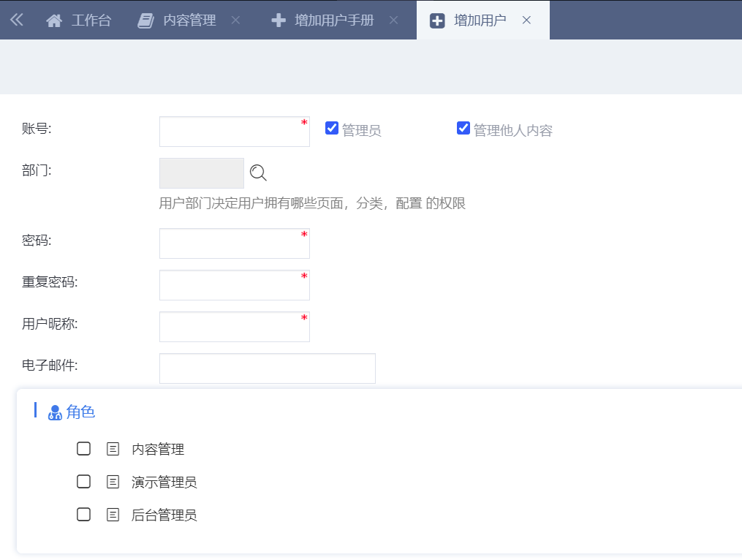Toggle the 管理他人内容 checkbox
Screen dimensions: 742x560
click(x=463, y=129)
